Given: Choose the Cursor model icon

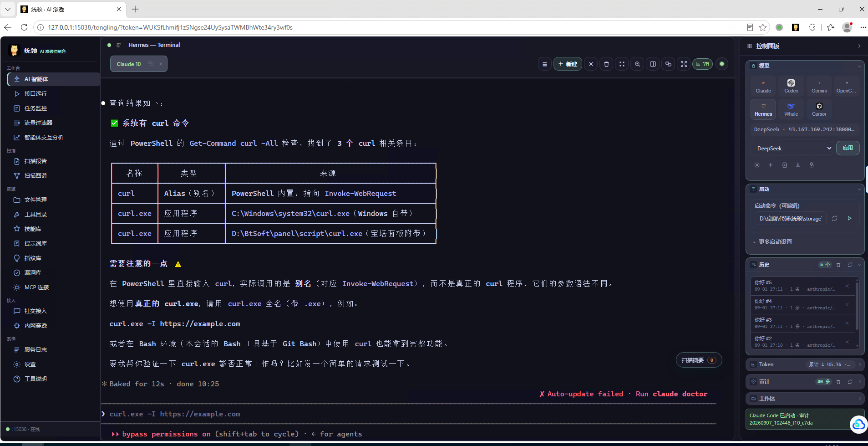Looking at the screenshot, I should click(x=819, y=109).
